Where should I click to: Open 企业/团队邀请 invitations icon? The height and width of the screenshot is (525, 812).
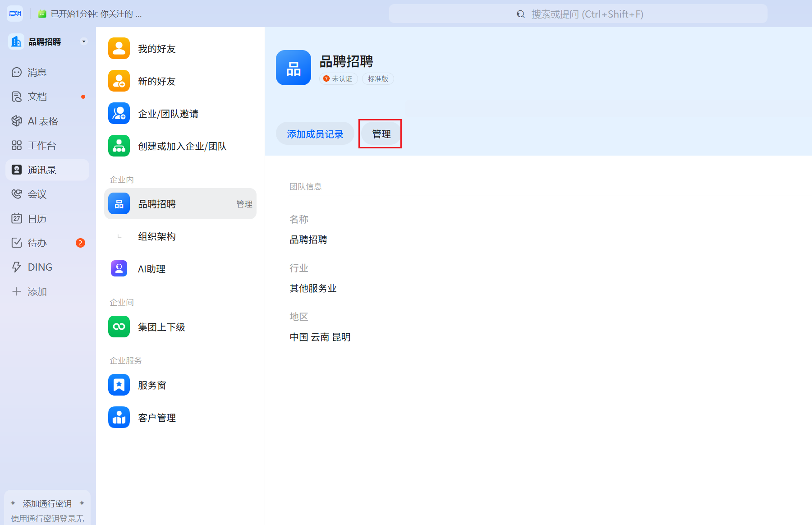pos(119,114)
